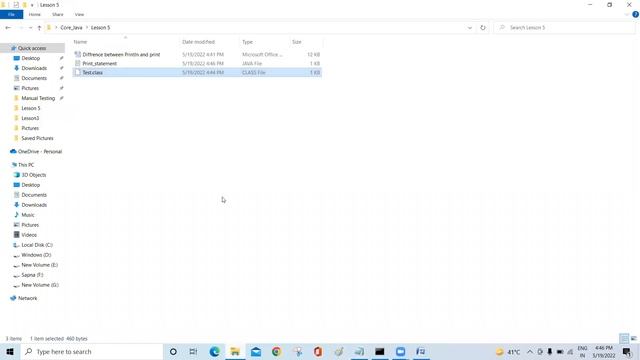Switch to the Home ribbon tab
The height and width of the screenshot is (360, 640).
tap(35, 14)
